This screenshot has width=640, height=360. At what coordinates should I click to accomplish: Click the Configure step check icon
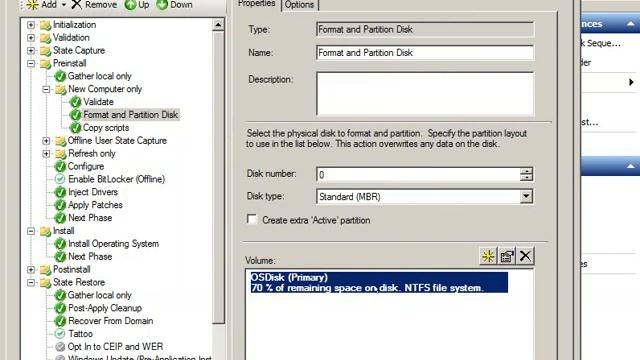(x=60, y=167)
